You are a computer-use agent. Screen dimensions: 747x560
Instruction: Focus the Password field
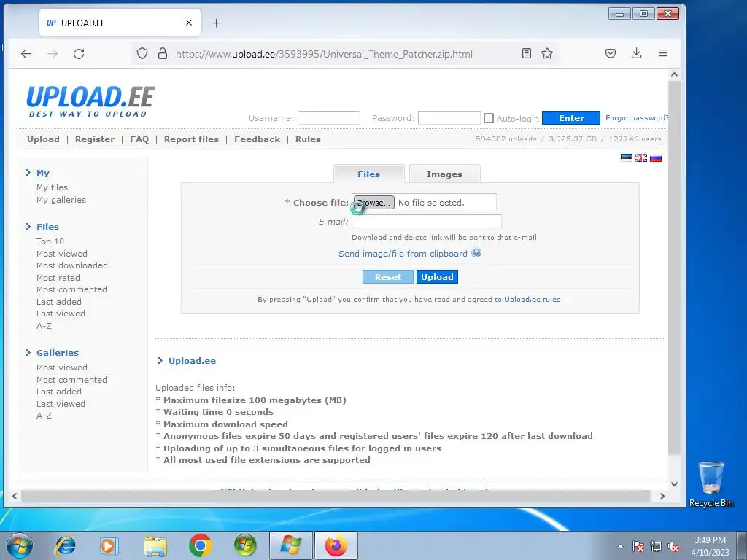tap(449, 117)
